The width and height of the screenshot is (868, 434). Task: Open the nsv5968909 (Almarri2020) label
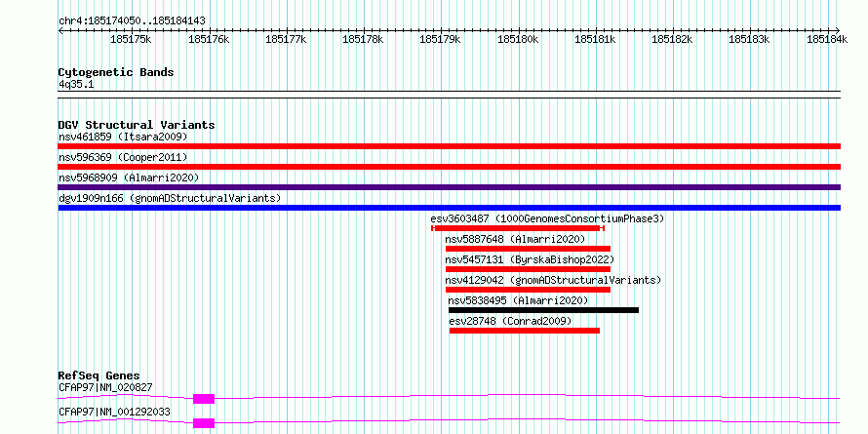coord(129,178)
